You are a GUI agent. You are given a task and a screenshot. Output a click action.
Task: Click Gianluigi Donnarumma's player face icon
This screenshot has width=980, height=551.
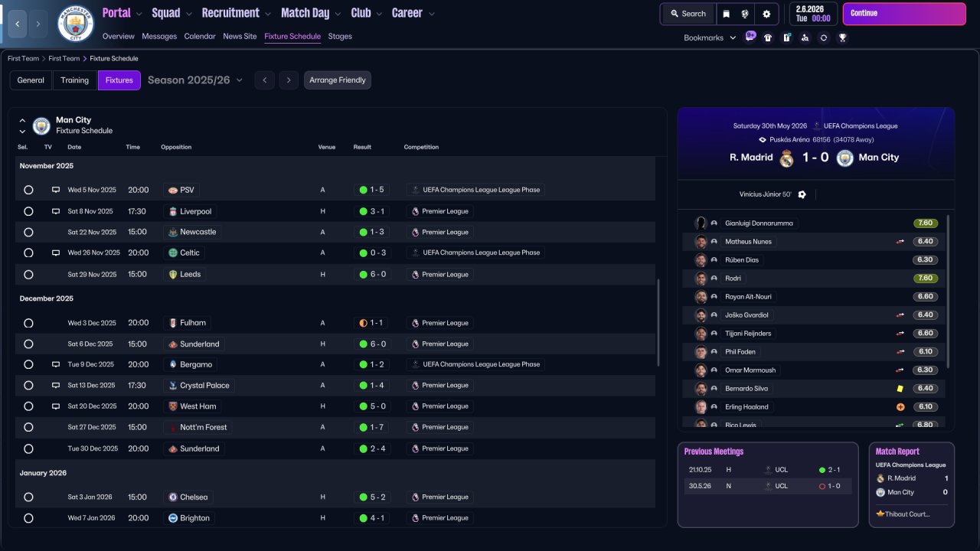[x=701, y=223]
